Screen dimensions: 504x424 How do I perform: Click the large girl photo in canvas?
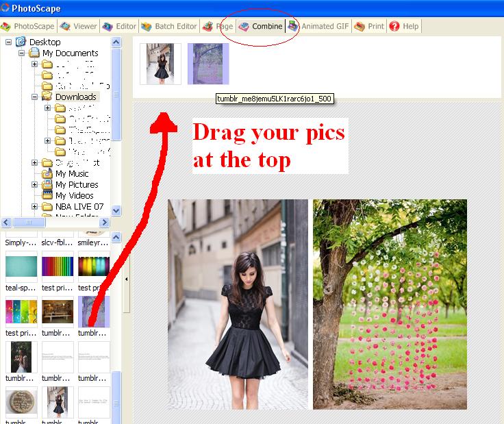238,304
